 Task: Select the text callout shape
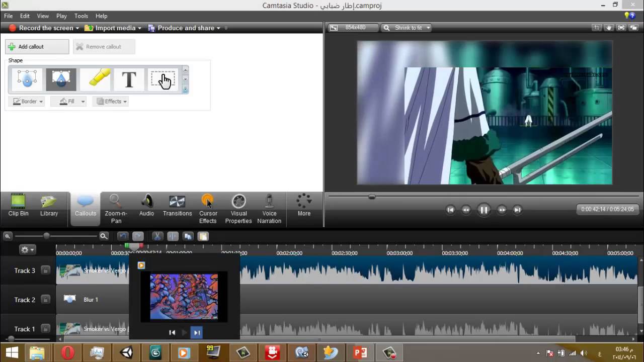(x=129, y=79)
